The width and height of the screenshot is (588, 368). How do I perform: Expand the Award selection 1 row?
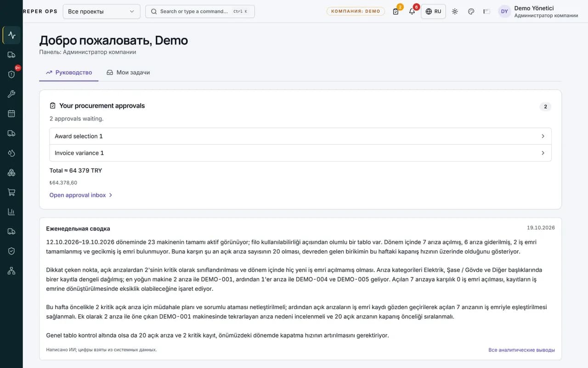click(300, 136)
